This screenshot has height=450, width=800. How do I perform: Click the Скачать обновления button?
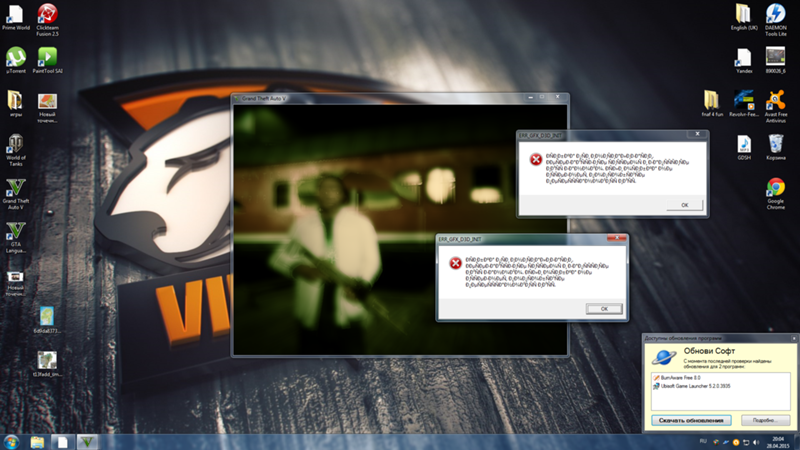(691, 420)
